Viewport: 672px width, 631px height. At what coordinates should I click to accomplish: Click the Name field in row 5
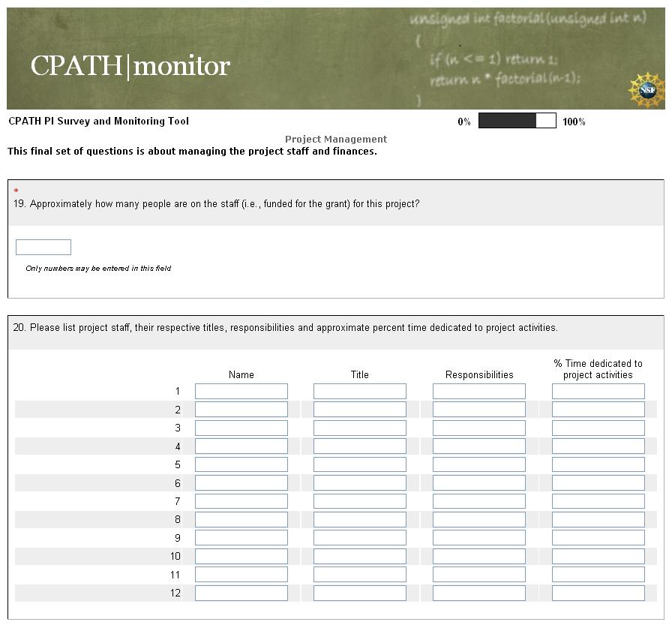pos(241,464)
